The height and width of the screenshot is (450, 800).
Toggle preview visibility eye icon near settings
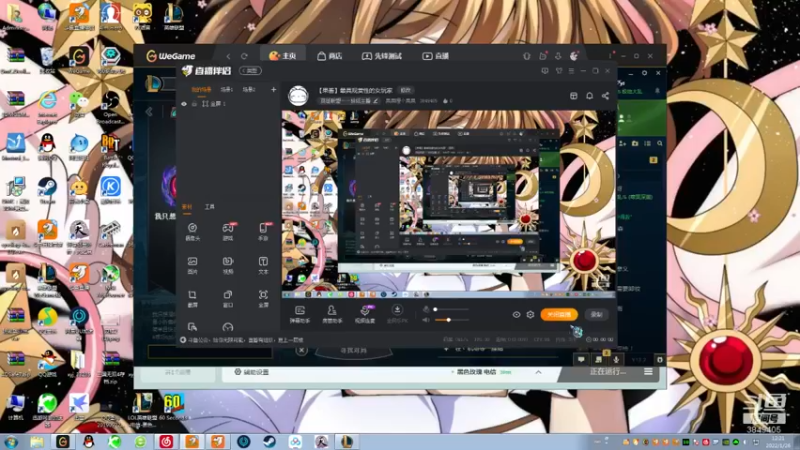pos(516,315)
